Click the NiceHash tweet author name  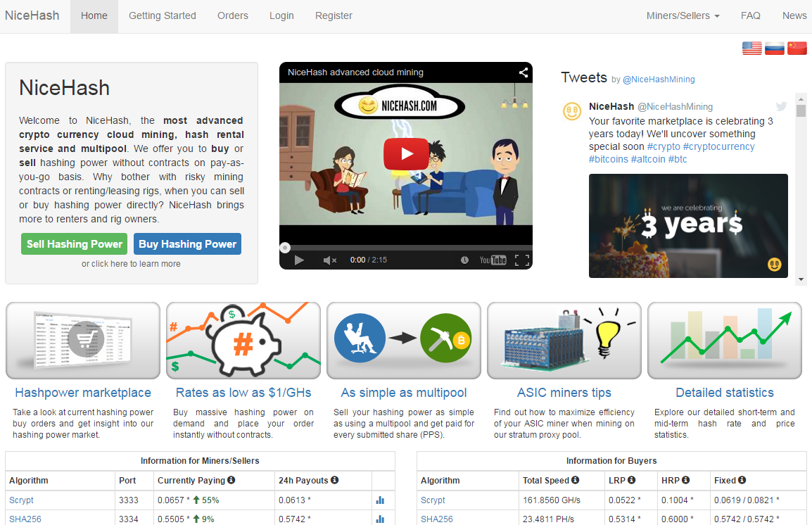(611, 106)
